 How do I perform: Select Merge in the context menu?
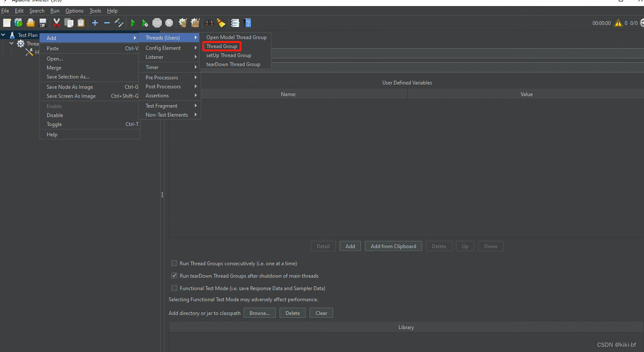[90, 68]
